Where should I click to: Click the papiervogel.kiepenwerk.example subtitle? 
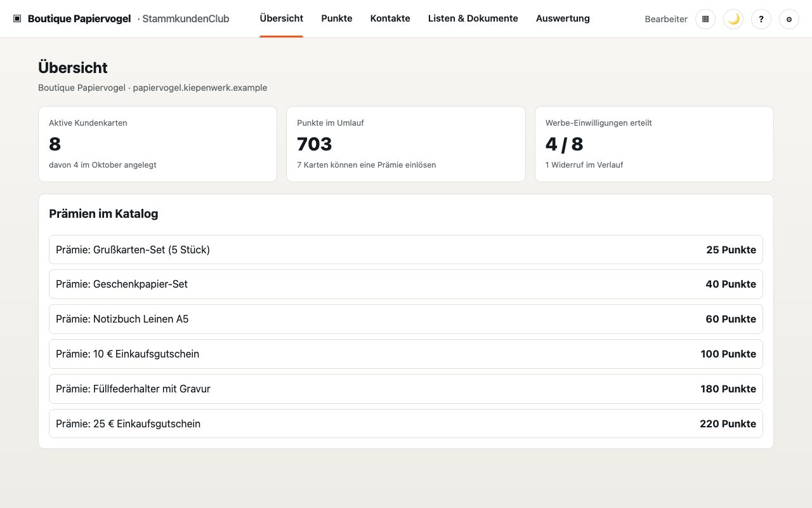[200, 88]
